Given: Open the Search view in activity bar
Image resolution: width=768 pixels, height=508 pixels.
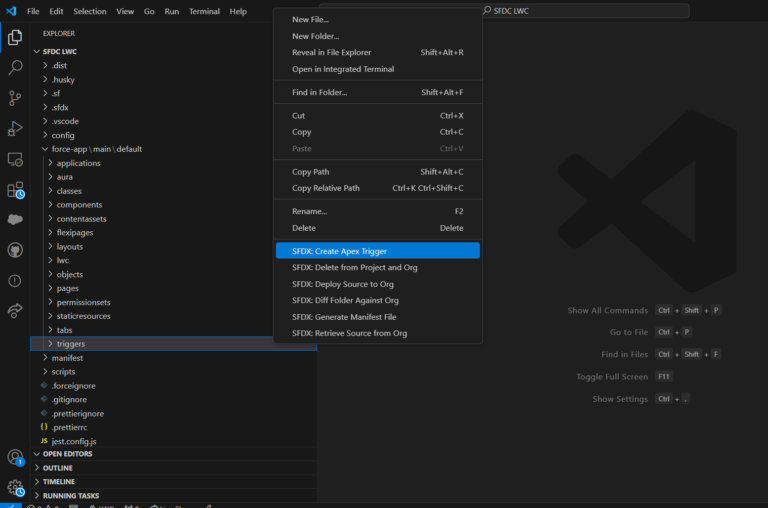Looking at the screenshot, I should (15, 68).
